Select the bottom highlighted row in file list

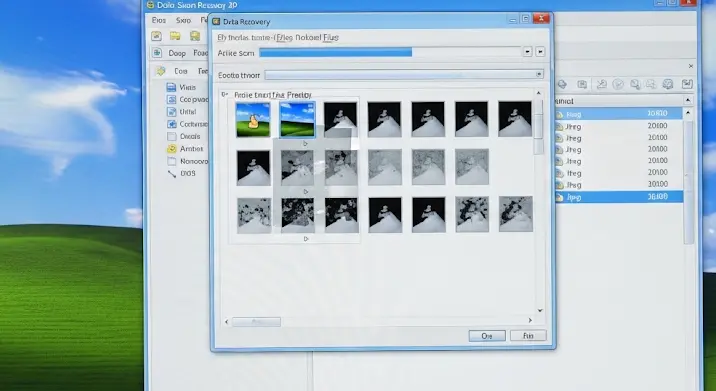(x=619, y=197)
